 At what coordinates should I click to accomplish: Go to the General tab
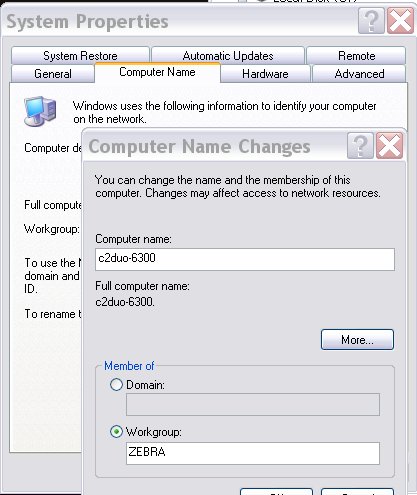tap(53, 74)
